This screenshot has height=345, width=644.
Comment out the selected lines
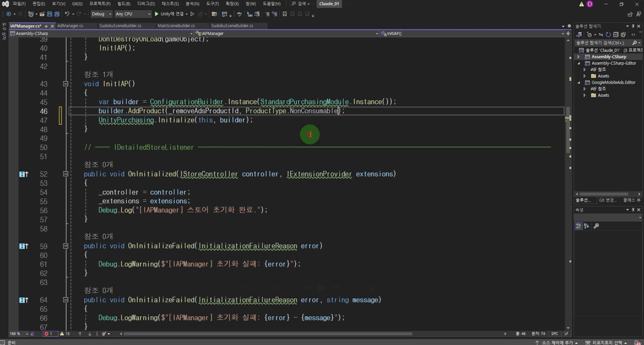coord(267,14)
